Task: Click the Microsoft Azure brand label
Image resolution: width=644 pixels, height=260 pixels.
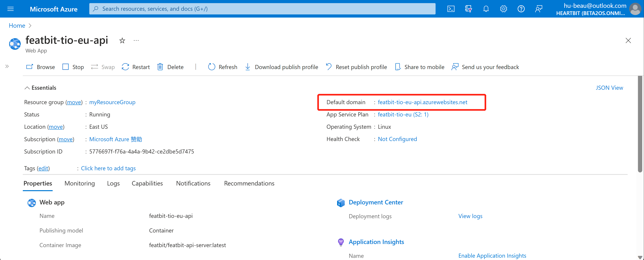Action: click(x=53, y=9)
